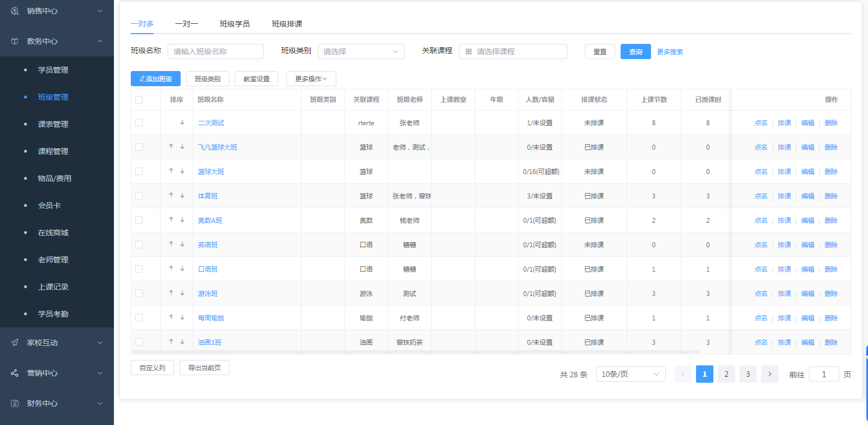Expand the 财务中心 sidebar menu
Viewport: 868px width, 425px height.
click(x=100, y=403)
